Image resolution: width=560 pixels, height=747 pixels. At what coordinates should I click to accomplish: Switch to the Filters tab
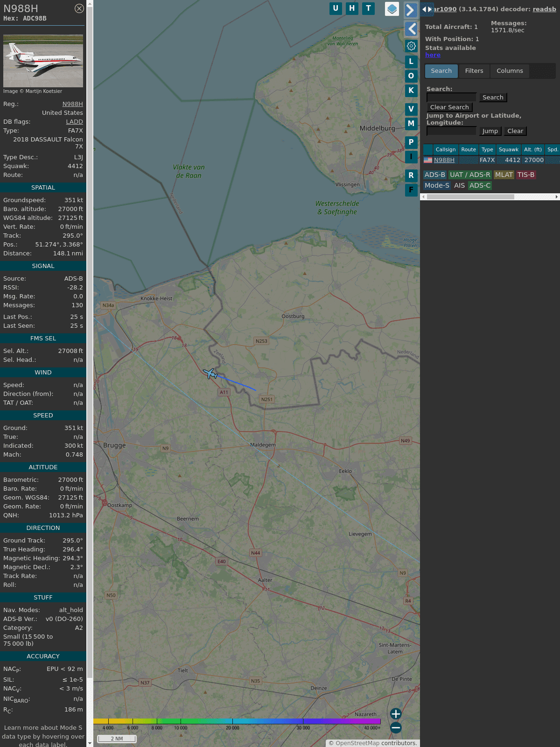(474, 71)
